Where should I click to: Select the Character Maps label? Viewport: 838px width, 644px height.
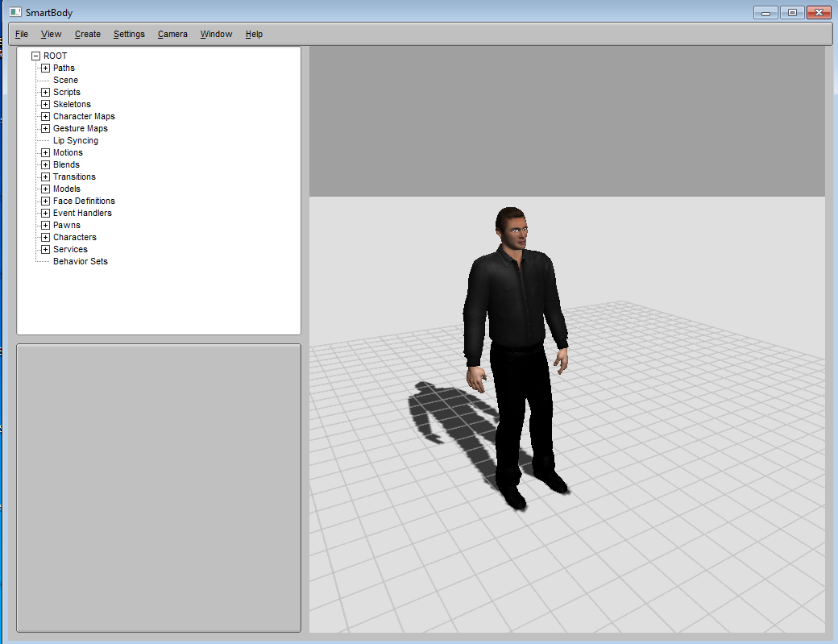click(x=84, y=117)
